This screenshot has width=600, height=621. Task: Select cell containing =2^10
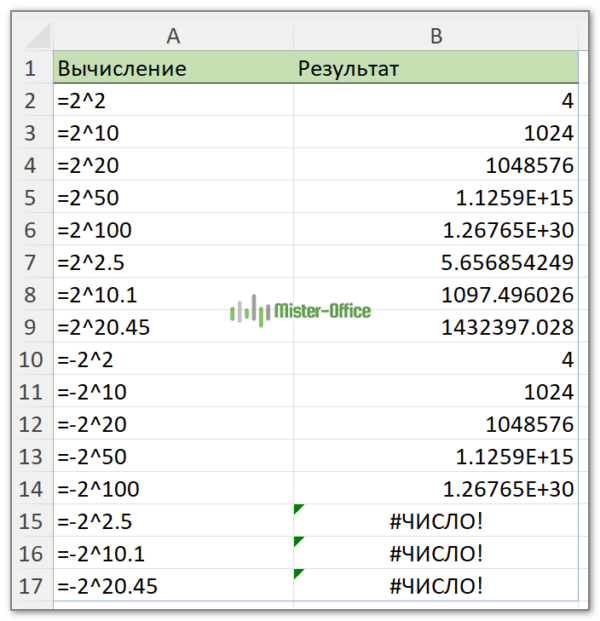pos(173,134)
